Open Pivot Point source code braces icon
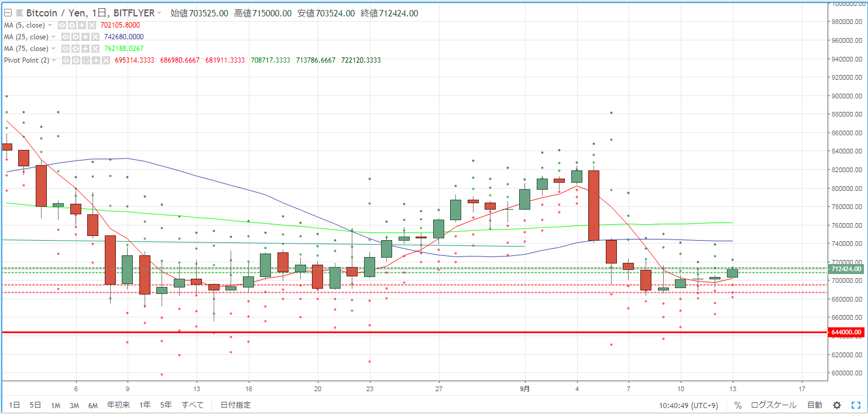The height and width of the screenshot is (414, 868). (x=85, y=60)
